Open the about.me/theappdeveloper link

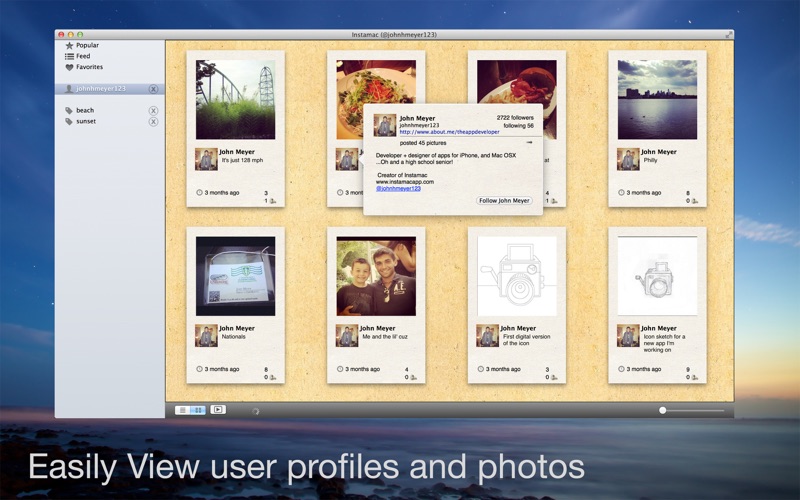point(449,132)
